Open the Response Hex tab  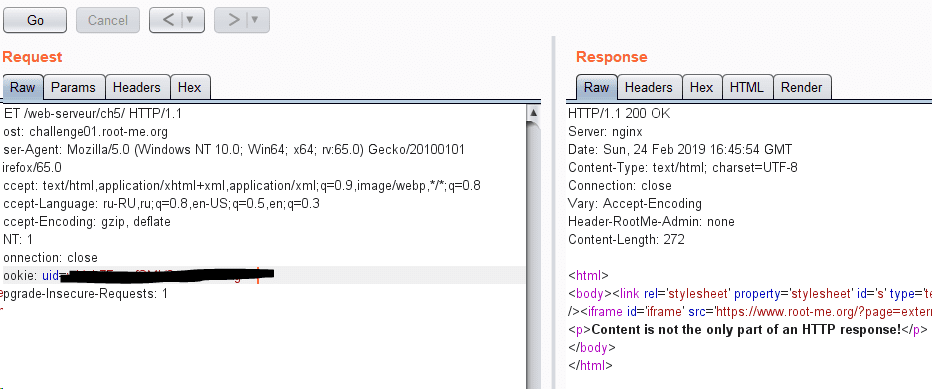pos(701,87)
